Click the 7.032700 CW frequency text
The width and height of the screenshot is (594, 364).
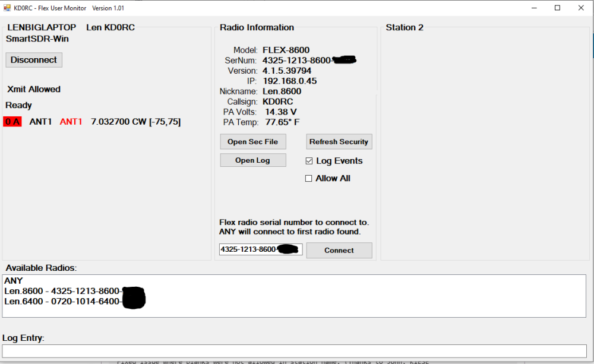pyautogui.click(x=135, y=122)
